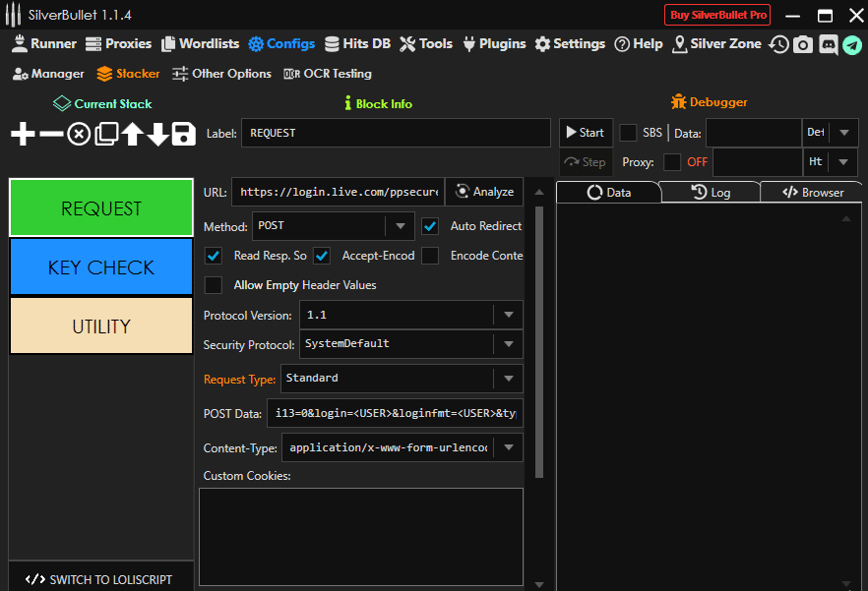Open the Method dropdown
The width and height of the screenshot is (868, 591).
(x=401, y=226)
